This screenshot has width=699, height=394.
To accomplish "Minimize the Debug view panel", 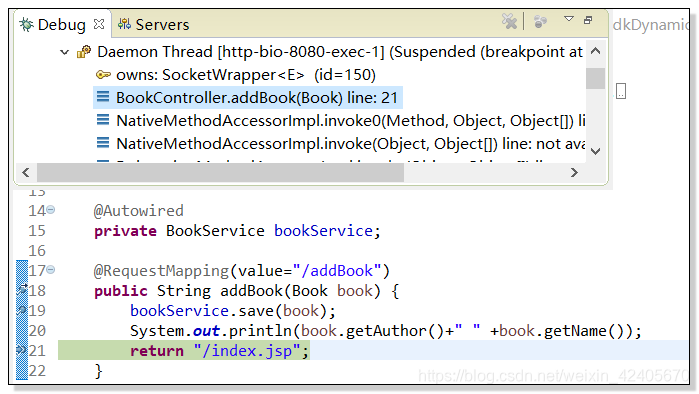I will [588, 20].
